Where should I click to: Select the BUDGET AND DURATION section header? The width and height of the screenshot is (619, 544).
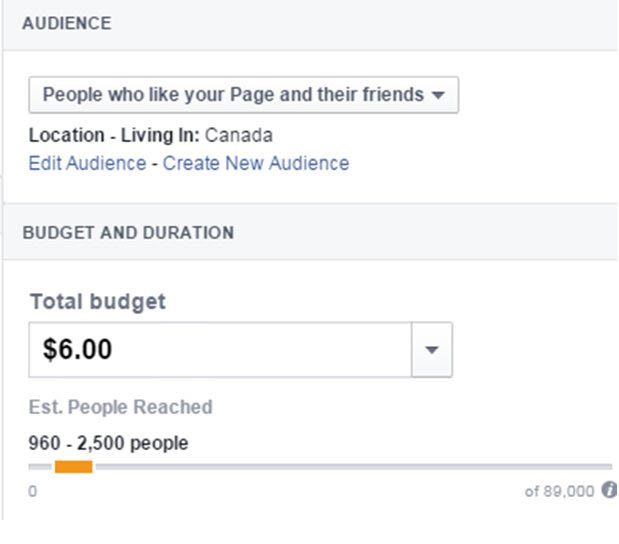click(x=128, y=233)
